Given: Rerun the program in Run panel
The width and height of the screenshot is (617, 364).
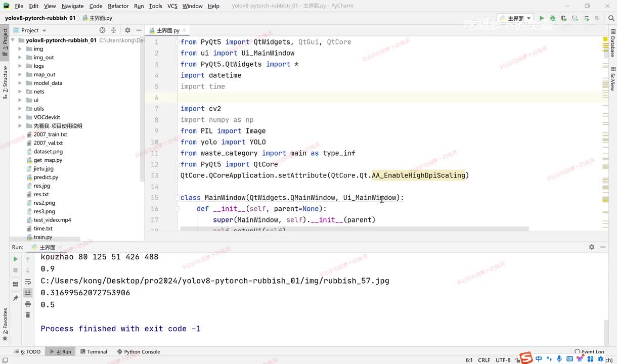Looking at the screenshot, I should tap(15, 259).
